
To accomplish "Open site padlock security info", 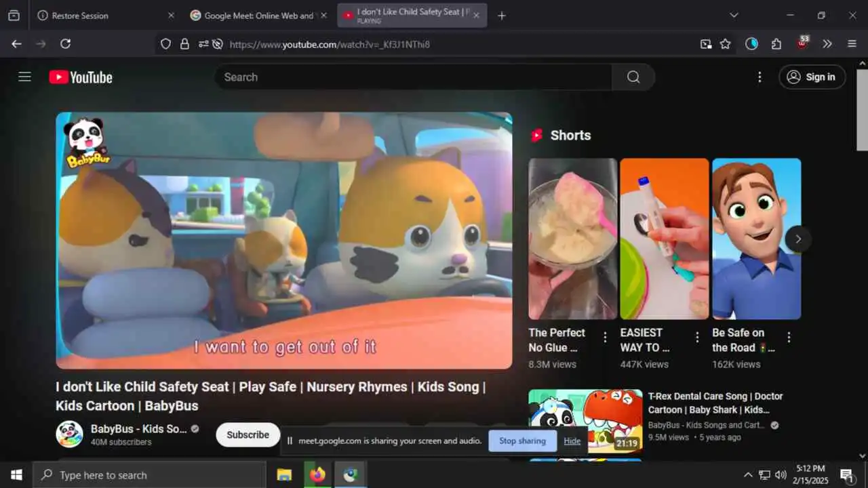I will [x=184, y=44].
